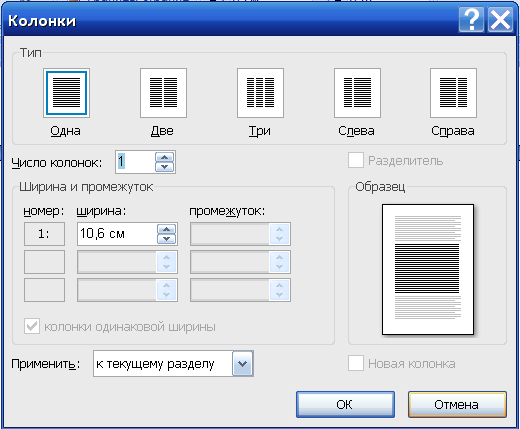Click the номер column header label

pyautogui.click(x=43, y=211)
